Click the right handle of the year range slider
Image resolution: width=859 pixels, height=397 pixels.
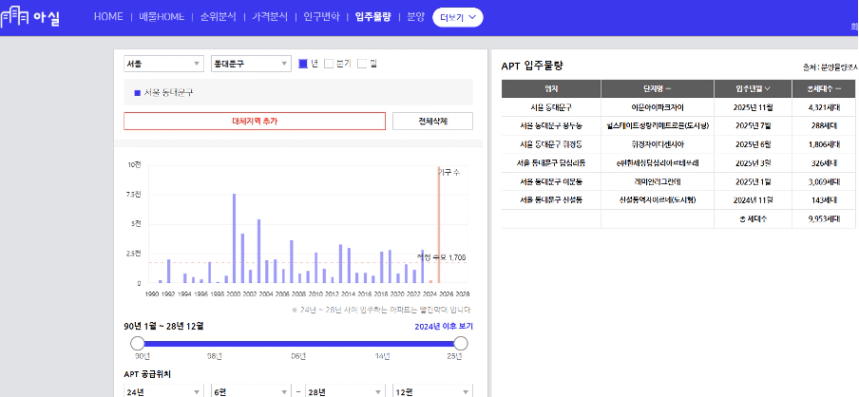pyautogui.click(x=461, y=344)
